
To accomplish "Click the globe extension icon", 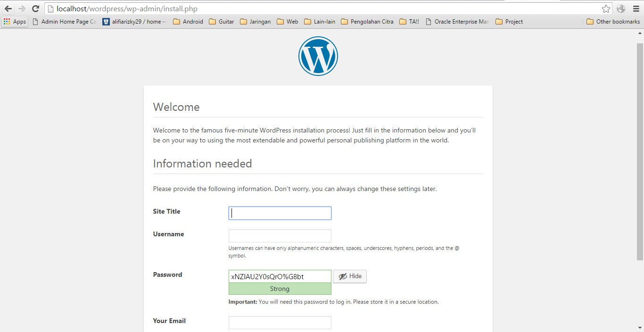I will [621, 8].
